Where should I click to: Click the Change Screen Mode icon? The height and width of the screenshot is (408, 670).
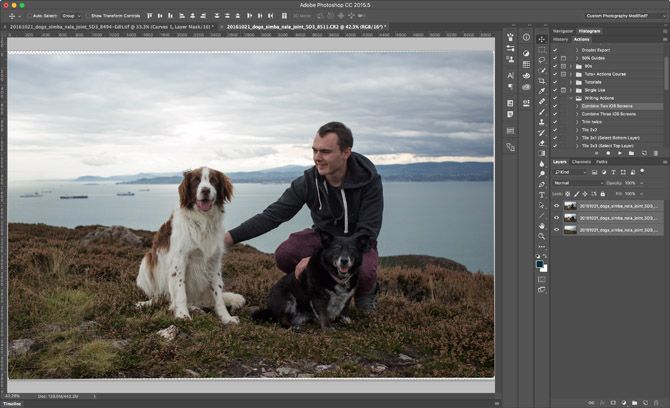(x=541, y=290)
